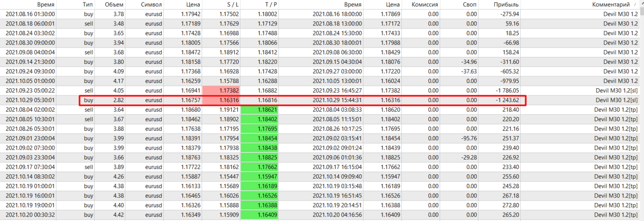The image size is (644, 221).
Task: Click close time 2021.10.29 15:44:31
Action: click(x=337, y=100)
